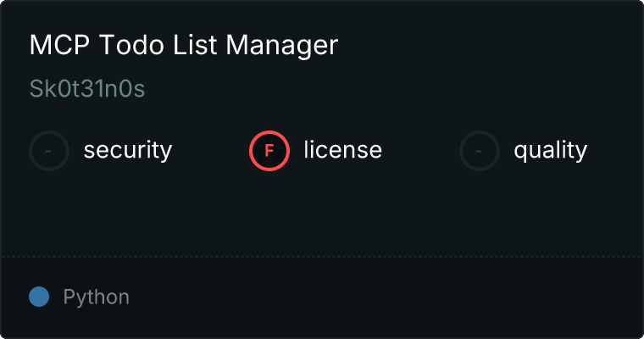Click the red F license grade badge
This screenshot has width=644, height=339.
tap(269, 151)
